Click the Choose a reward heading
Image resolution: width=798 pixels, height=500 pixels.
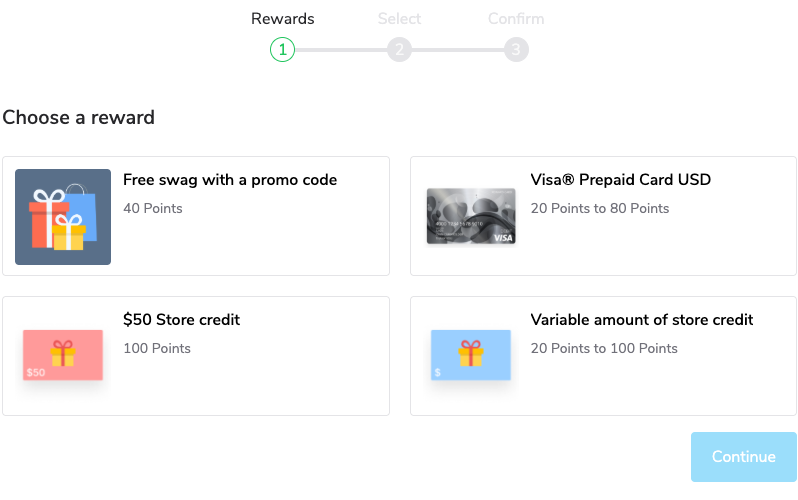click(78, 117)
